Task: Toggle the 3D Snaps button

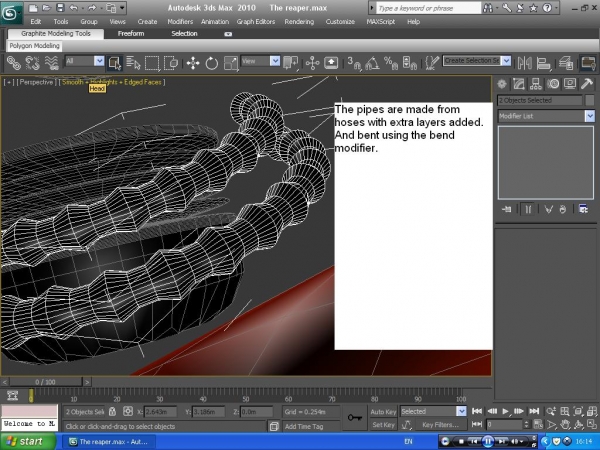Action: 354,63
